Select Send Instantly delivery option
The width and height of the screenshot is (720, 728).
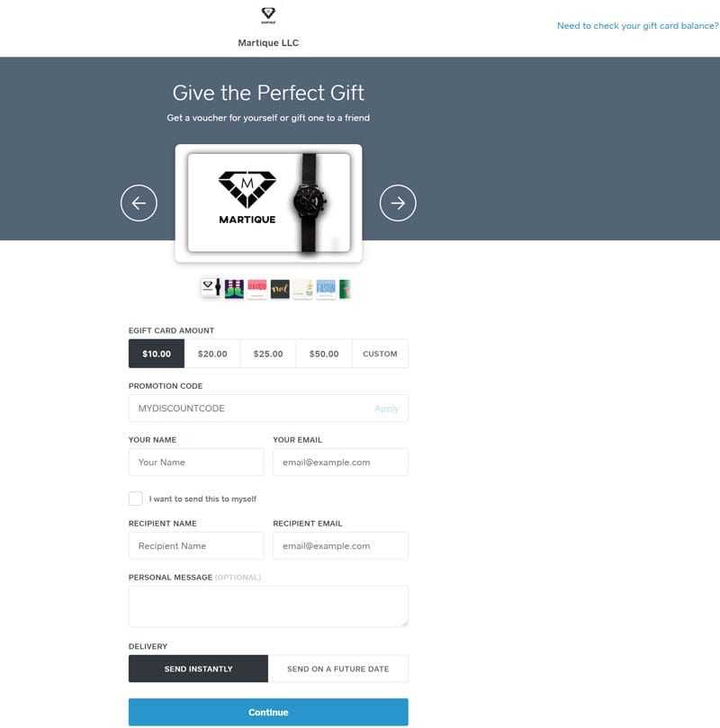click(198, 669)
